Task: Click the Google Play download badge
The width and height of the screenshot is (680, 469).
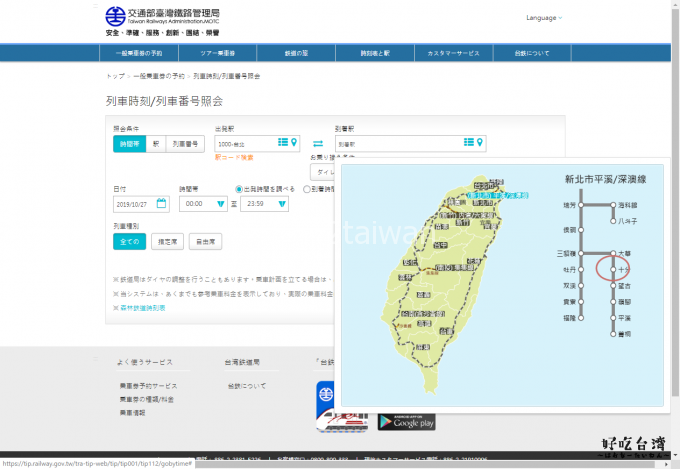Action: (x=406, y=421)
